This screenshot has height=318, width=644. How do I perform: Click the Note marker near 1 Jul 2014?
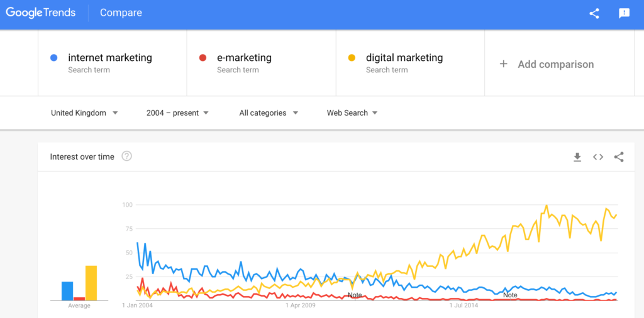click(x=510, y=295)
